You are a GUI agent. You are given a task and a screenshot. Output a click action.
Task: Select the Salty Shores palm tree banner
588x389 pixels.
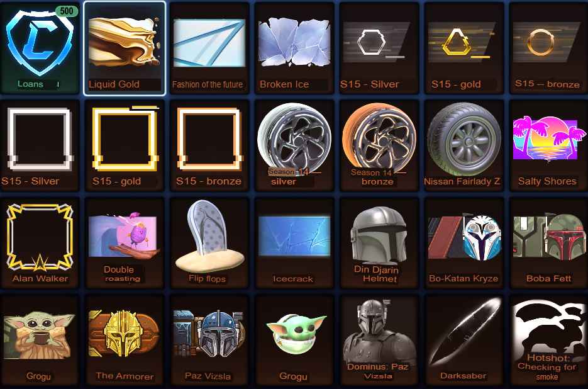click(x=548, y=145)
